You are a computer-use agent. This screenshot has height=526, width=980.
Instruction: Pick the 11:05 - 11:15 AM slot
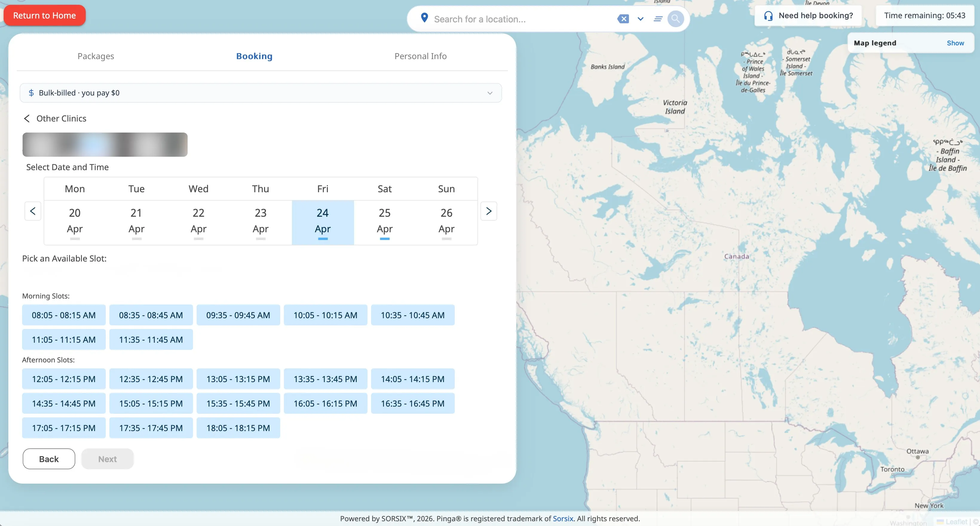click(x=64, y=339)
